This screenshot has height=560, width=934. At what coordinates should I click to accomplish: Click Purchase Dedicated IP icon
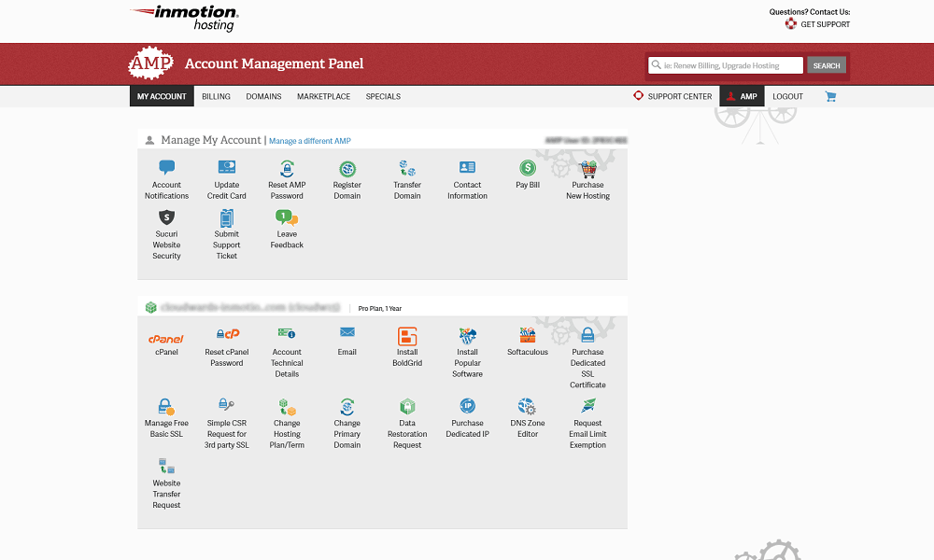click(468, 406)
